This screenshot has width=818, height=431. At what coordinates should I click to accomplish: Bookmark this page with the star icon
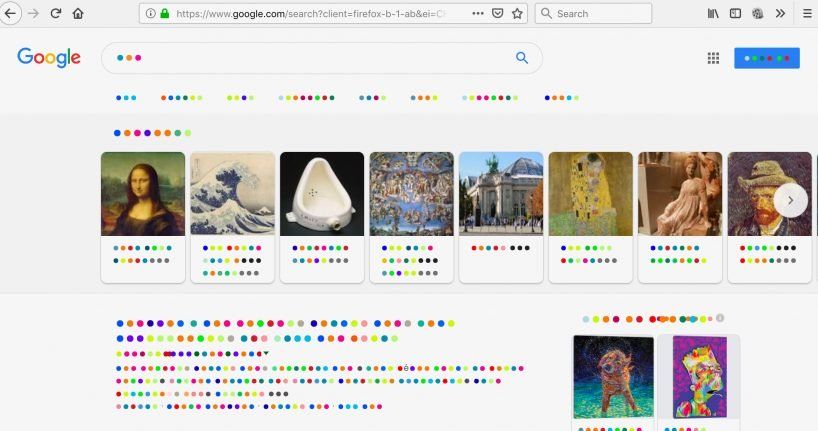[x=517, y=14]
